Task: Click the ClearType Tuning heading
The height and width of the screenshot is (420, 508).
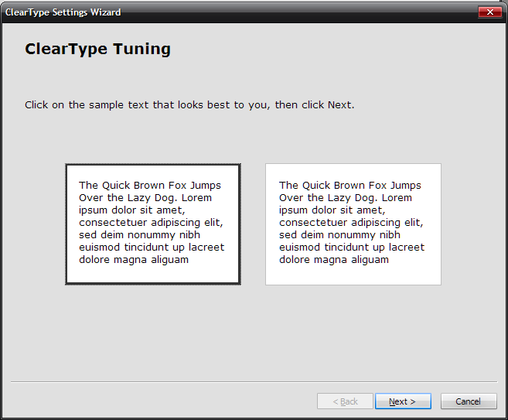Action: (x=98, y=50)
